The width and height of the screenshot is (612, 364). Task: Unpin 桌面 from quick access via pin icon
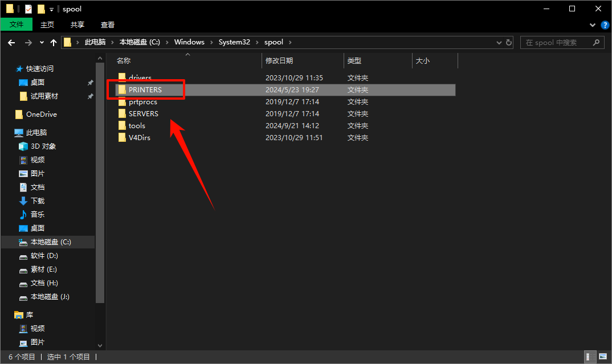point(90,83)
